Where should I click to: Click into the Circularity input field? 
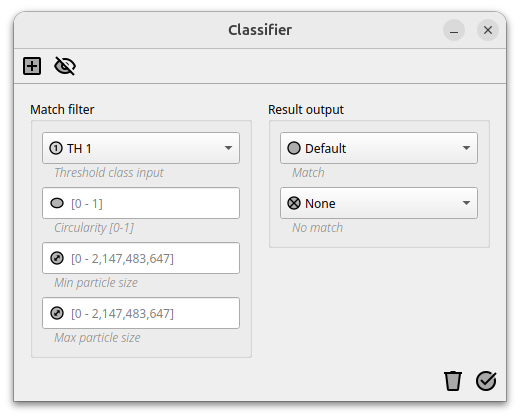(x=141, y=203)
